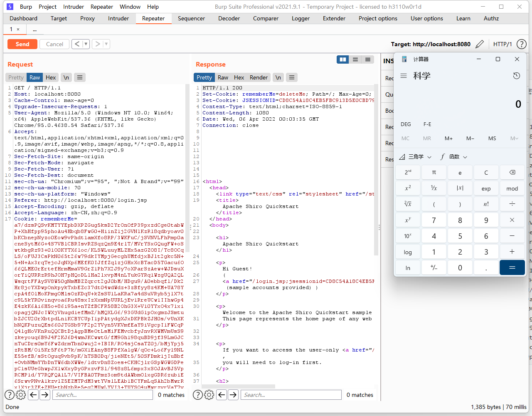This screenshot has width=532, height=416.
Task: Open the Response pane options menu
Action: point(292,77)
